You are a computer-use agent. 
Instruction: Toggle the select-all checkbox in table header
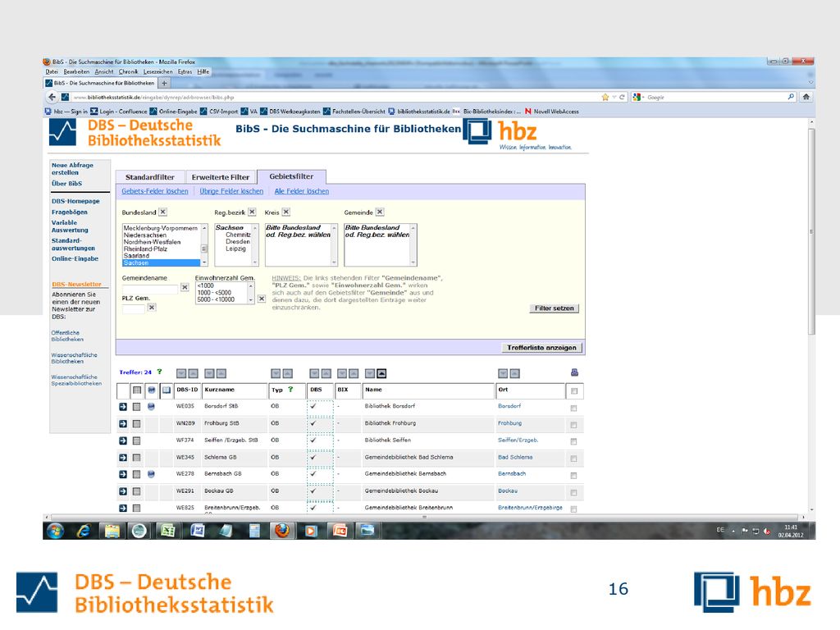(x=574, y=391)
